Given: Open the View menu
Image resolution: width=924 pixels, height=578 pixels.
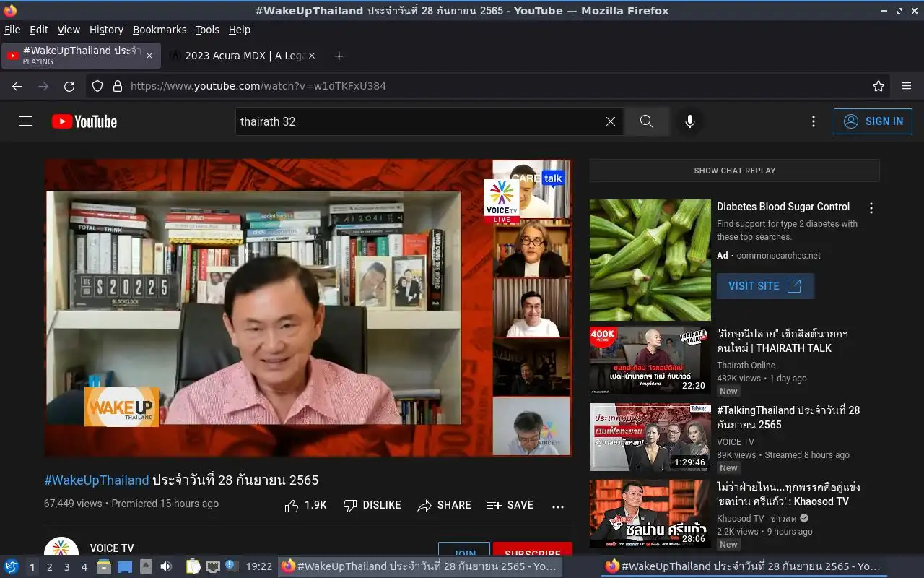Looking at the screenshot, I should [69, 30].
